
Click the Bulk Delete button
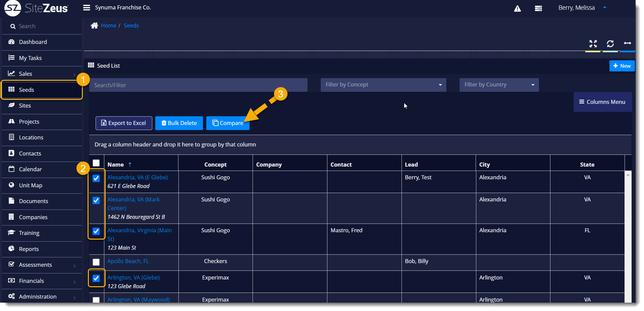179,123
